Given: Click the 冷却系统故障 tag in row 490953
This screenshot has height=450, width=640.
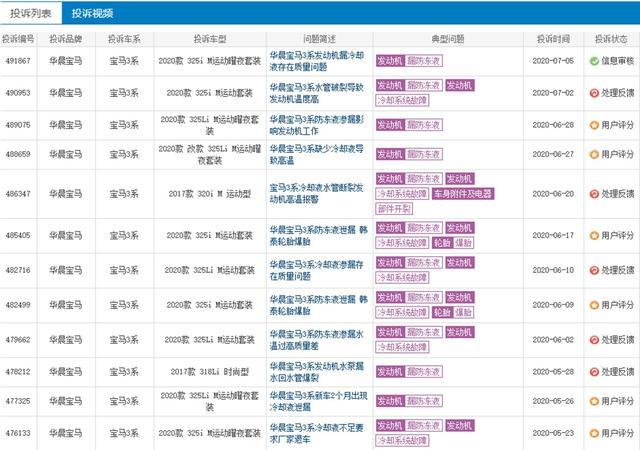Looking at the screenshot, I should tap(402, 100).
